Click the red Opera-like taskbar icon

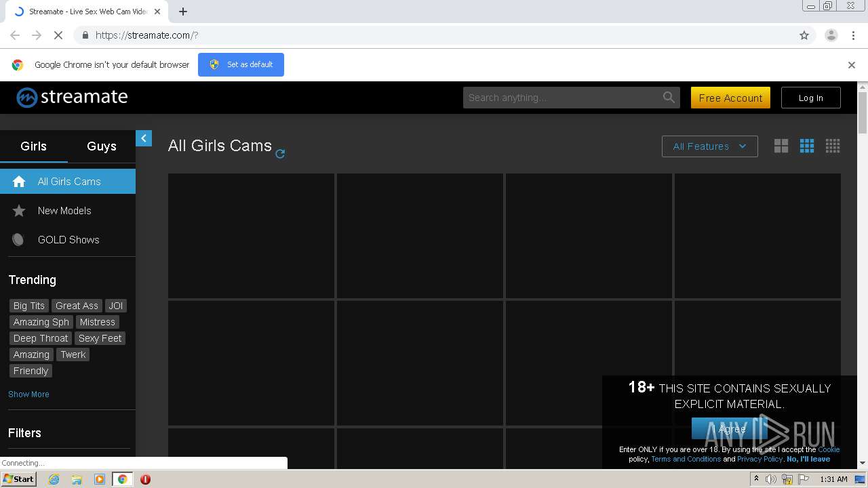[x=145, y=479]
